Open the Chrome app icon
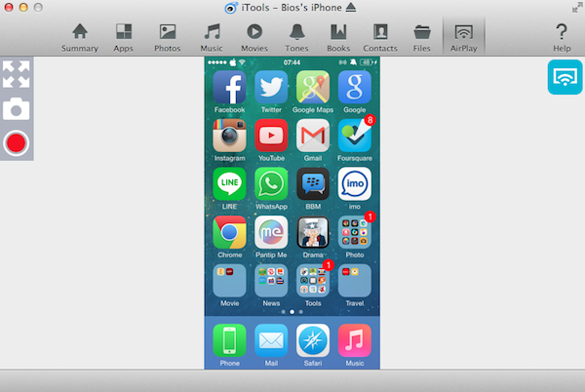 (229, 232)
